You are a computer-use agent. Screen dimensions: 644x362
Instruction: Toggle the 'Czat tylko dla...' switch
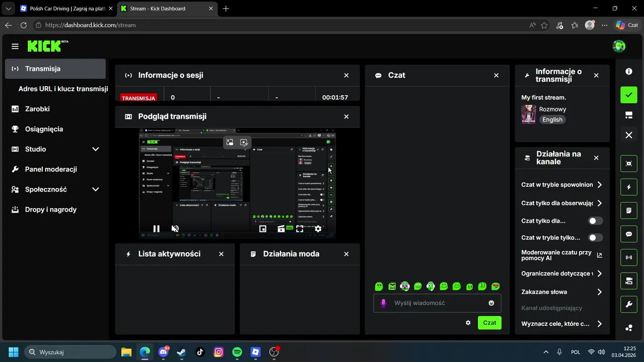(596, 221)
